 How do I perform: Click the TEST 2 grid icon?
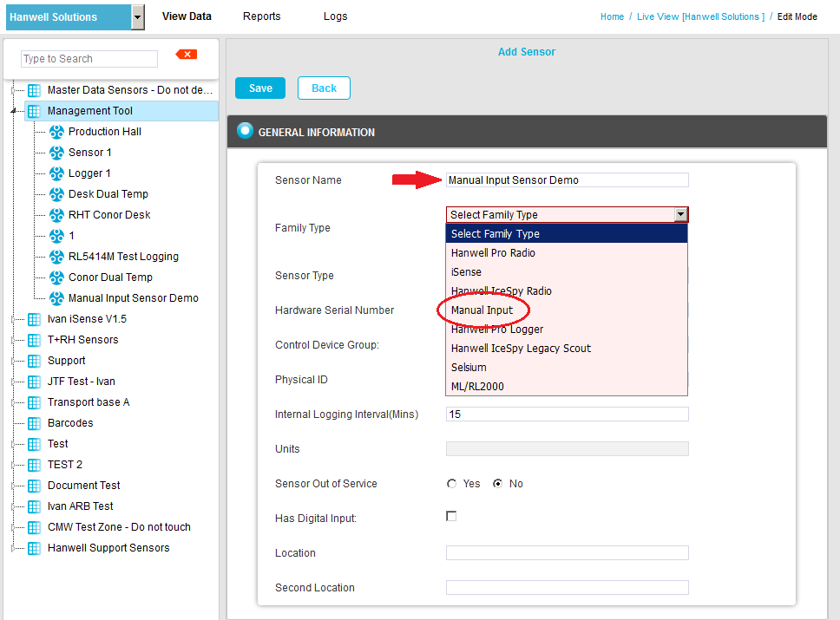(35, 466)
